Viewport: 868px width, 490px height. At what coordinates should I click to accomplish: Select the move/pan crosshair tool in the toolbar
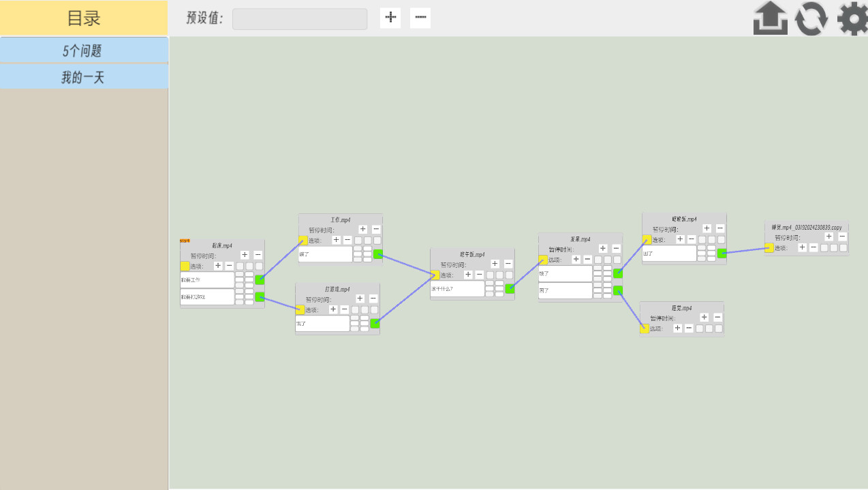[390, 18]
